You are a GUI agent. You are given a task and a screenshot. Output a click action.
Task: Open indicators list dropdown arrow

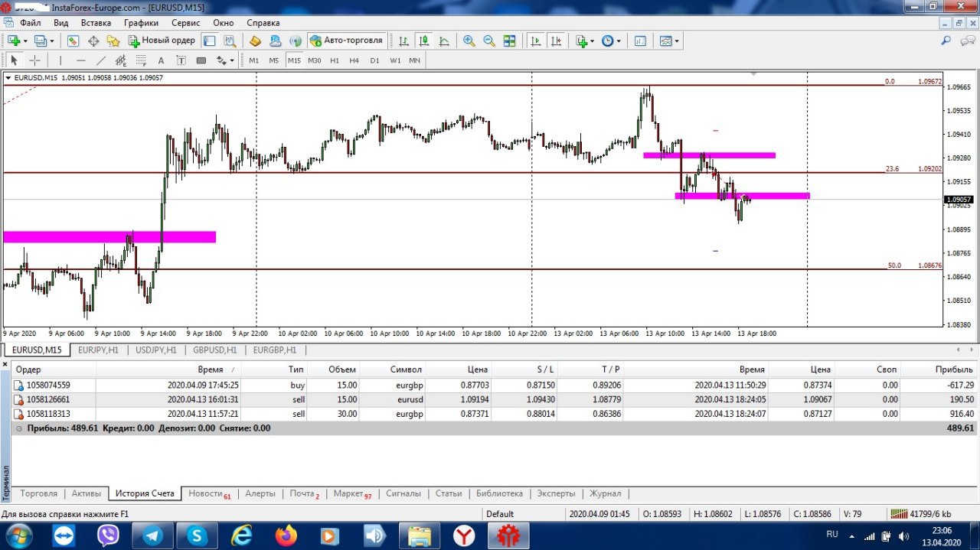[x=593, y=41]
